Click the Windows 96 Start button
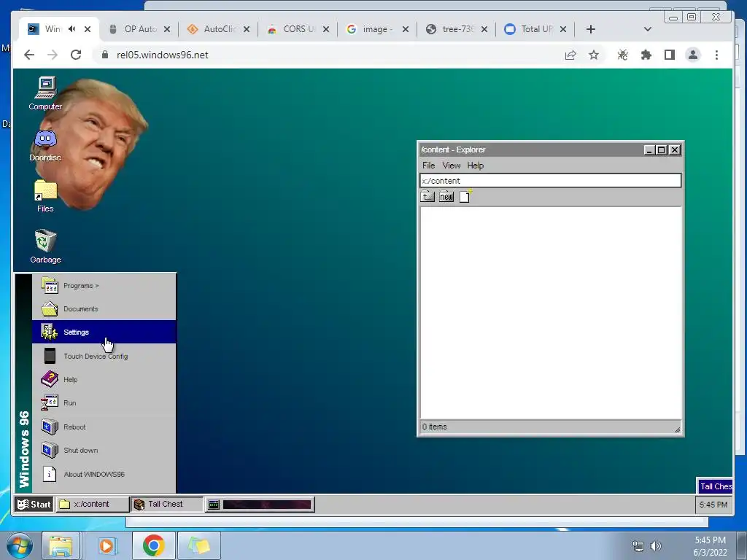Screen dimensions: 747x560 coord(34,505)
